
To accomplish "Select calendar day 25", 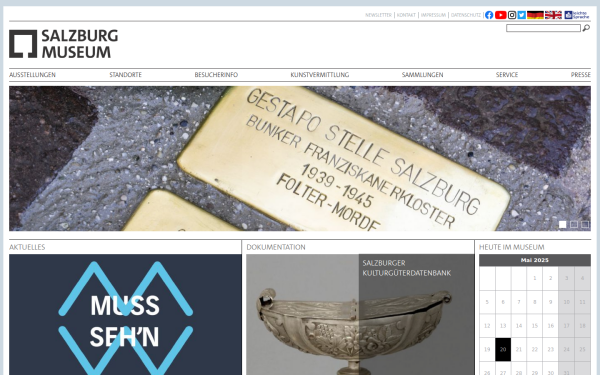I will click(x=582, y=349).
